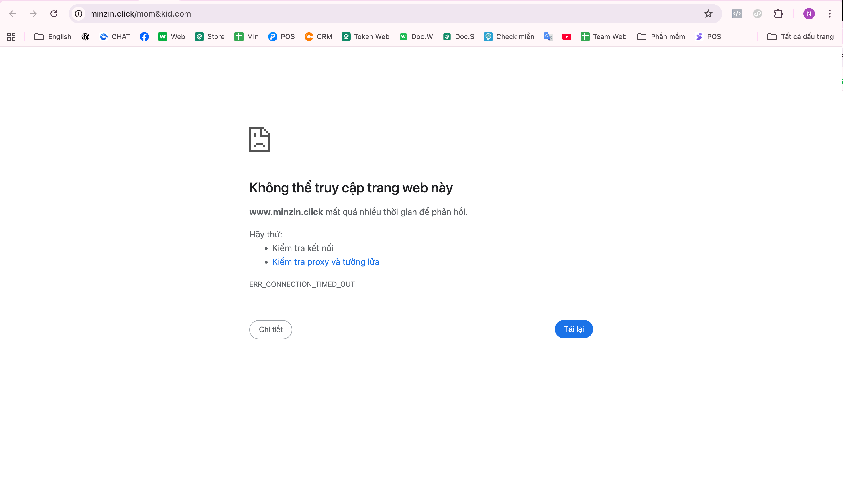The height and width of the screenshot is (504, 843).
Task: Open the Facebook bookmark icon
Action: [144, 36]
